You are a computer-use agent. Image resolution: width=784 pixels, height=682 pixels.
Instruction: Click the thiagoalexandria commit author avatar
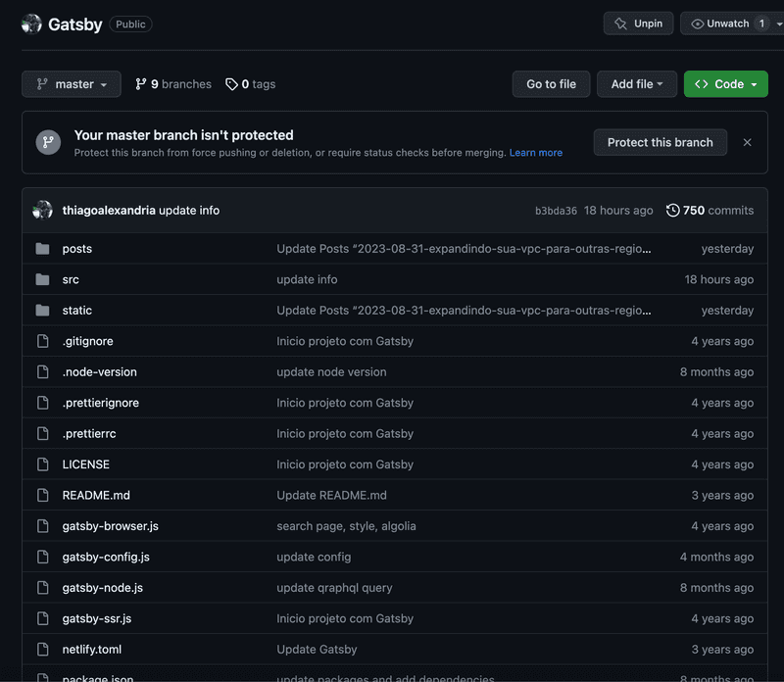(42, 210)
